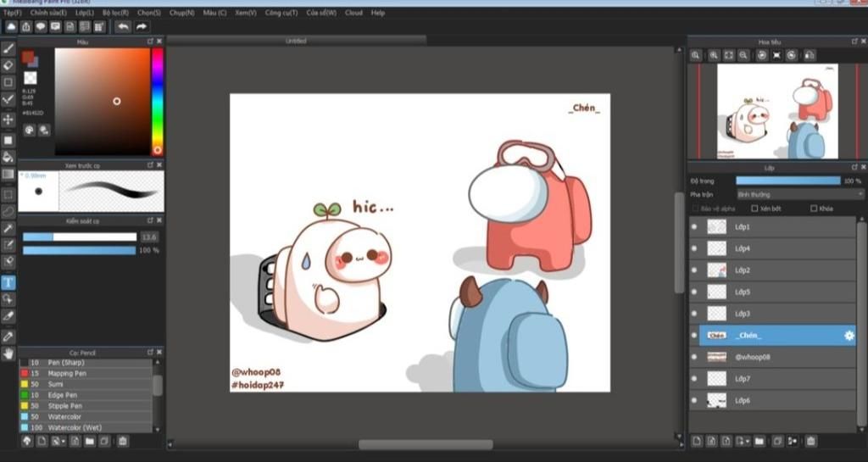Adjust the Độ trong opacity slider

tap(787, 181)
